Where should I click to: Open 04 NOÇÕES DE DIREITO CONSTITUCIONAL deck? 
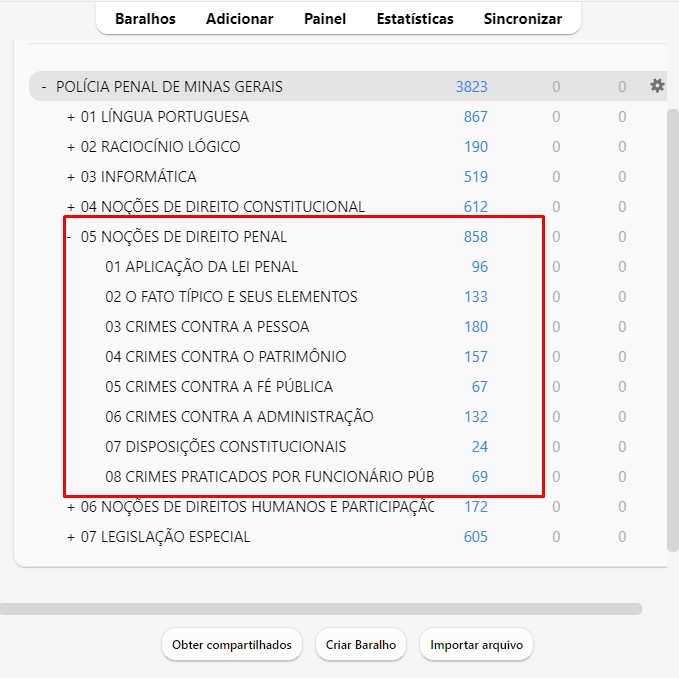click(x=223, y=207)
